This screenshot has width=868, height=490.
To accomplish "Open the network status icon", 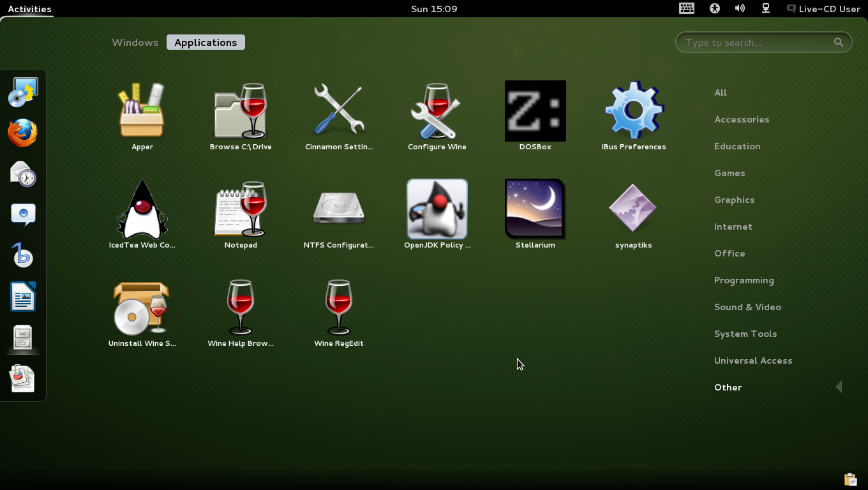I will tap(766, 8).
